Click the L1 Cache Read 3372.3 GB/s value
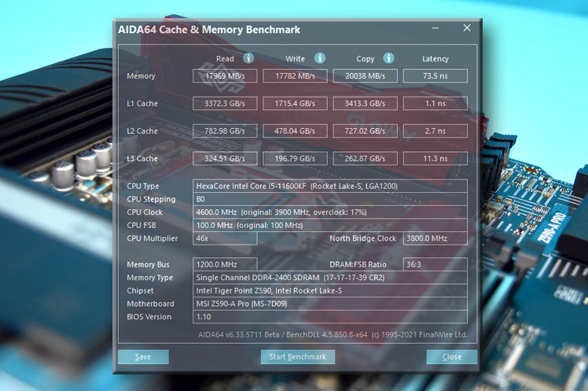This screenshot has height=391, width=588. point(225,103)
